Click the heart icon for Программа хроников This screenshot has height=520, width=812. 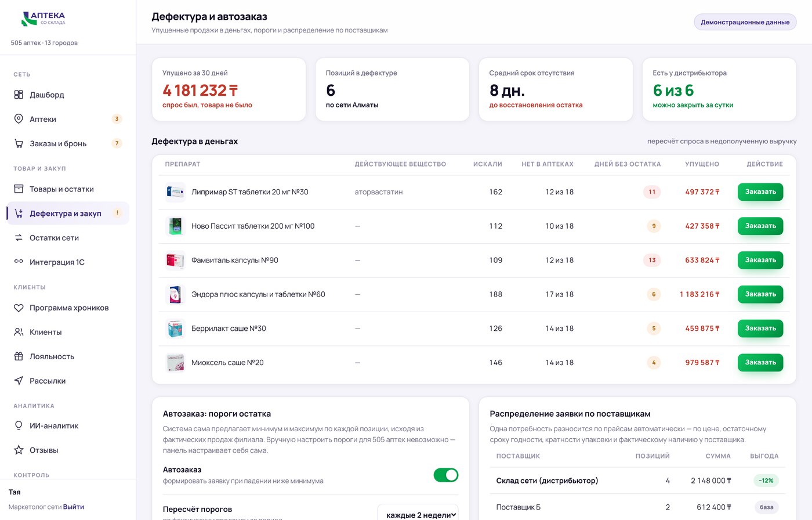tap(19, 308)
